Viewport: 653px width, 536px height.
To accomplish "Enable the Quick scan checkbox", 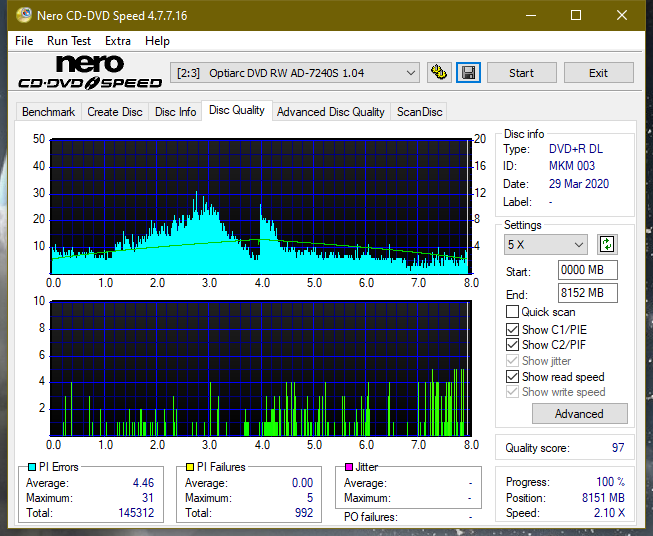I will (512, 312).
